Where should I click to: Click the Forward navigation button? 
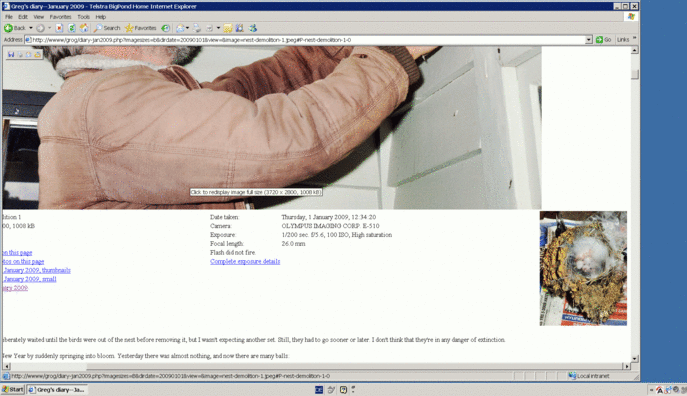point(40,28)
